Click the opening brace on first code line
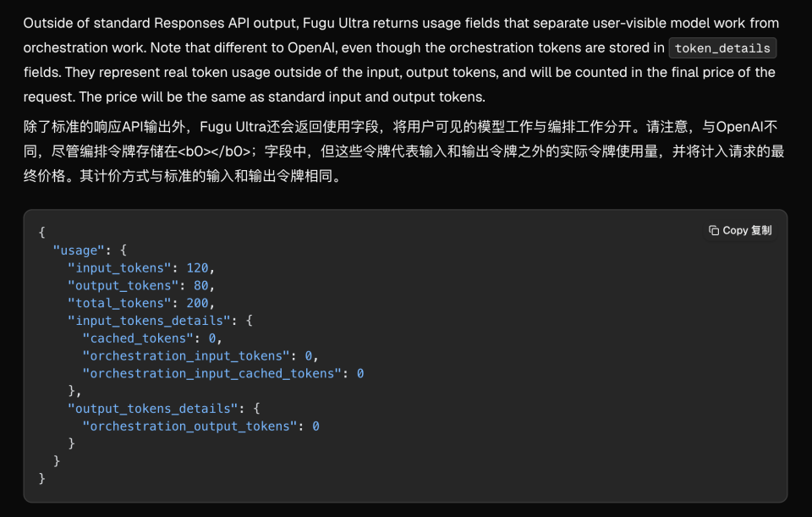This screenshot has width=812, height=517. coord(42,233)
